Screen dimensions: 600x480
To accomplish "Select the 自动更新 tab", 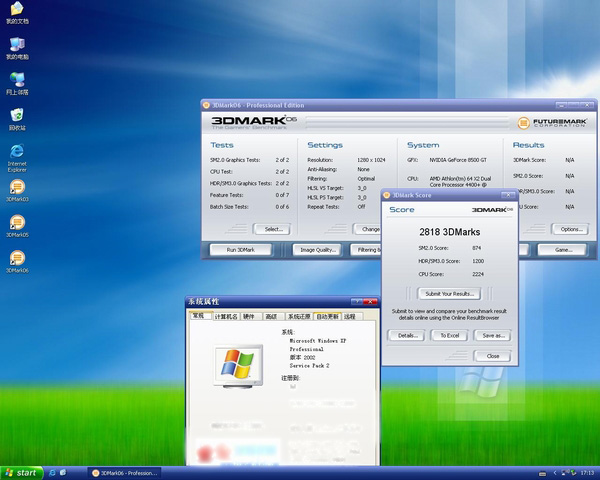I will click(x=327, y=316).
